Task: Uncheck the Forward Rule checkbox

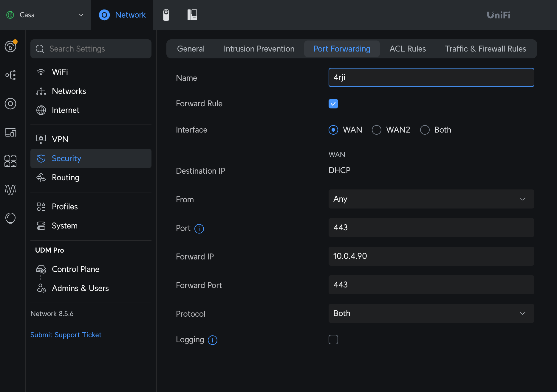Action: (333, 104)
